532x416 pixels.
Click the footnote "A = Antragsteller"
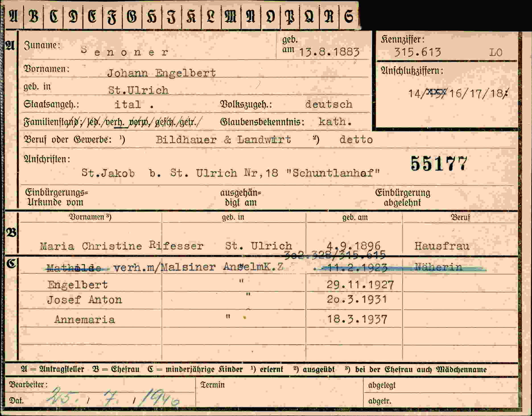(x=53, y=369)
